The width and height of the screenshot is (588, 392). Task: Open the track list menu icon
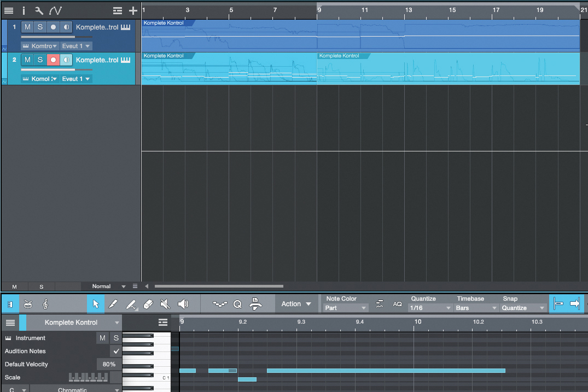9,11
